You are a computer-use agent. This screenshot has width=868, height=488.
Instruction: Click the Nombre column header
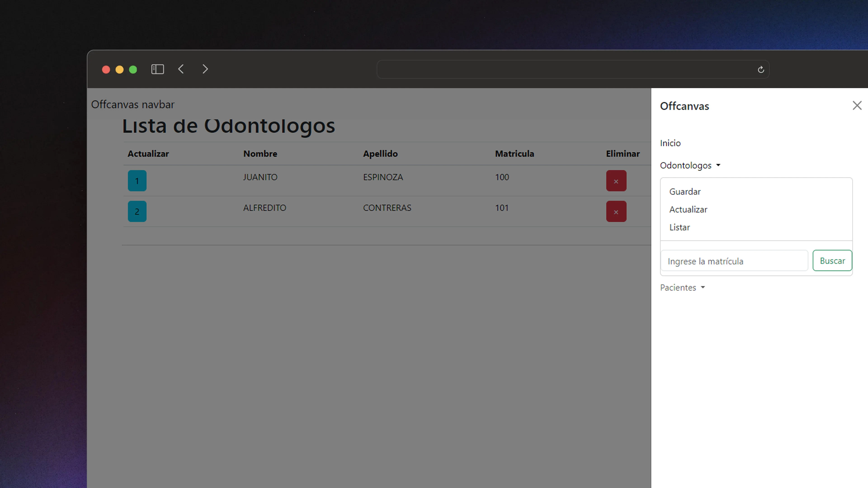coord(260,154)
